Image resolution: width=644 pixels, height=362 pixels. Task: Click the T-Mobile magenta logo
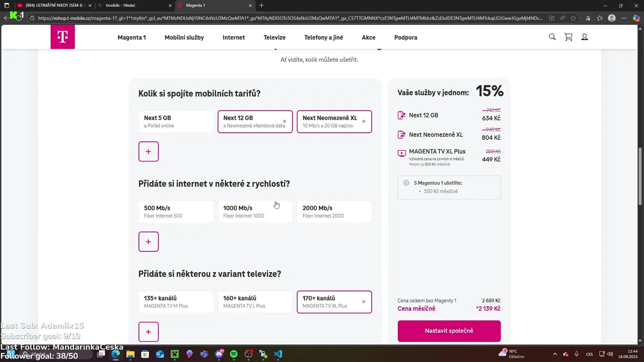(62, 37)
